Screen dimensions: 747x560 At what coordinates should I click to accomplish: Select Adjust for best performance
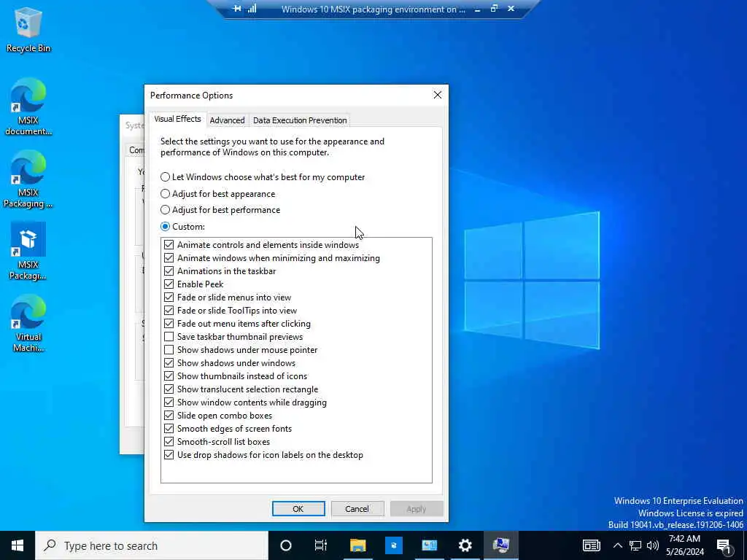220,210
